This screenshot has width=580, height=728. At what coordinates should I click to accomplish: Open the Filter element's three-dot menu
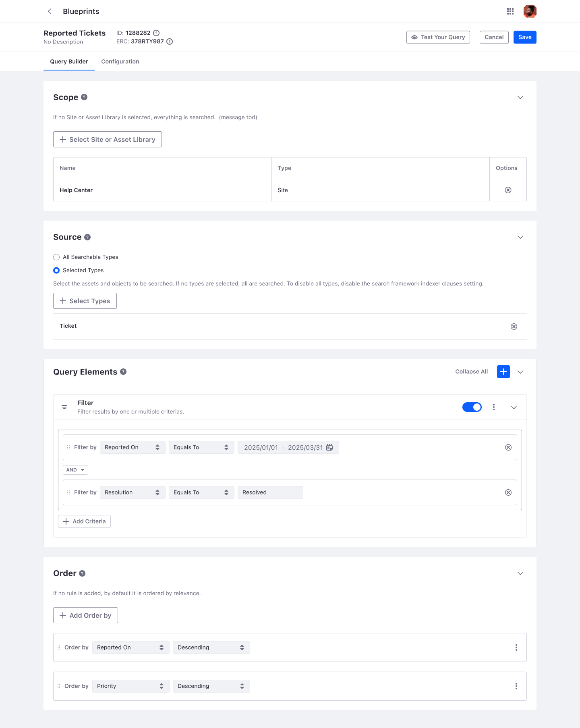(493, 407)
